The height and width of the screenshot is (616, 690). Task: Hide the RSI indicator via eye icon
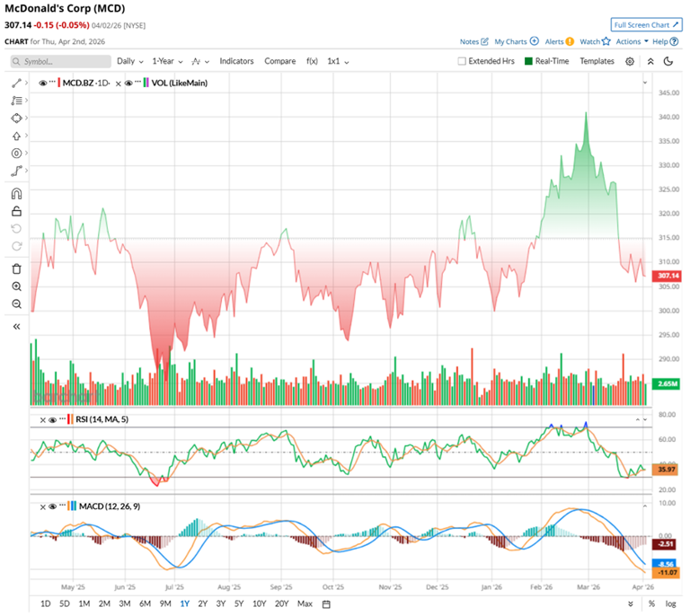(x=52, y=419)
